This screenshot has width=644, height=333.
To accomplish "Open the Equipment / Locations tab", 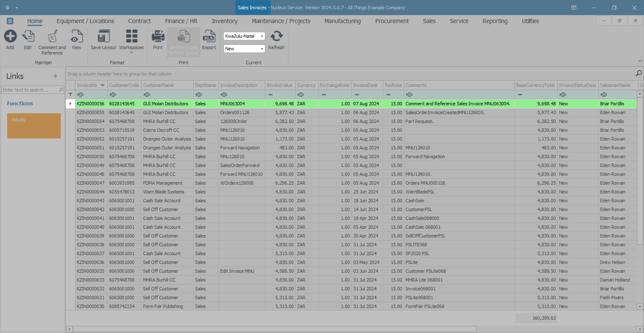I will [x=85, y=21].
